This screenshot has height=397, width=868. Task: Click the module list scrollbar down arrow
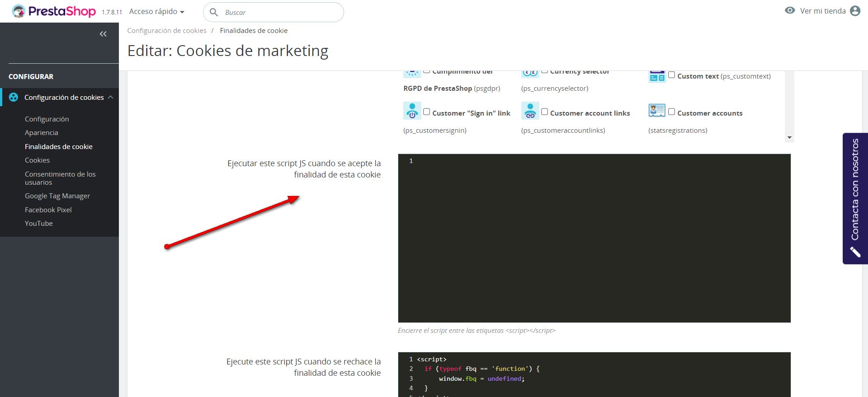(x=789, y=137)
